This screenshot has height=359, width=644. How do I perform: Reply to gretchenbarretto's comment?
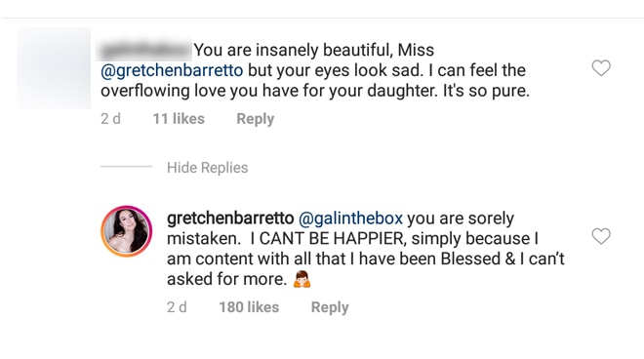tap(330, 307)
